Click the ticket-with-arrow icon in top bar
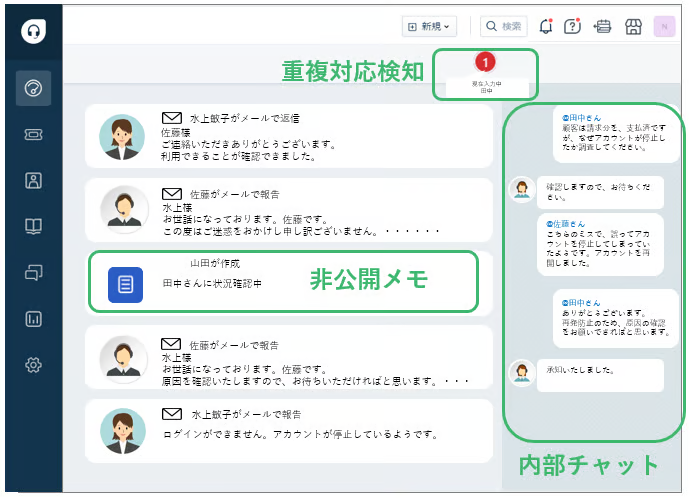690x500 pixels. click(x=602, y=27)
